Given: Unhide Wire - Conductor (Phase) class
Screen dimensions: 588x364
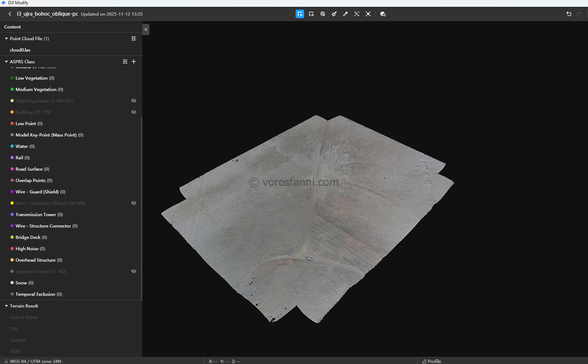Looking at the screenshot, I should pos(134,203).
